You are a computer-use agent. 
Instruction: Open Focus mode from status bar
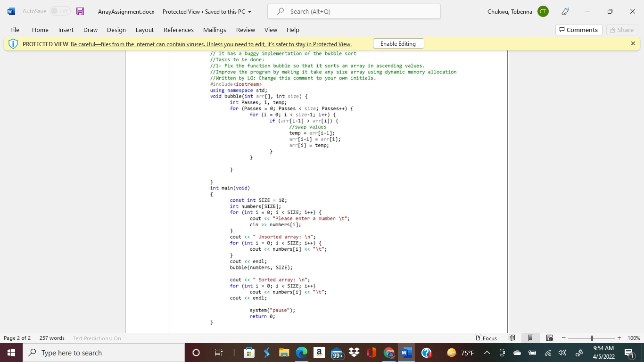[487, 338]
